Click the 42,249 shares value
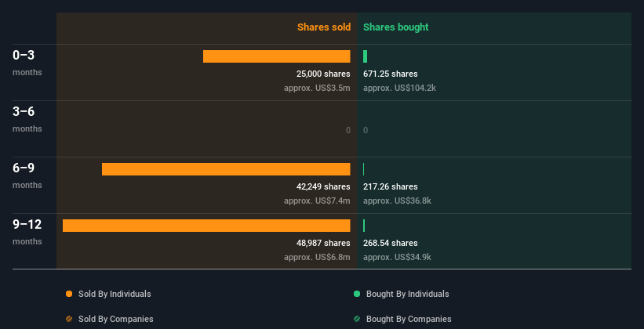This screenshot has height=329, width=644. [x=323, y=186]
